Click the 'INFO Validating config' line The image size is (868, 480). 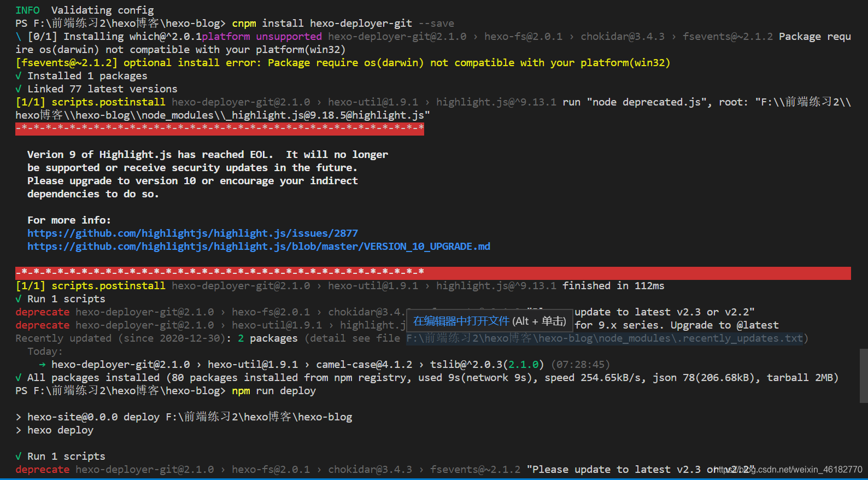(85, 10)
